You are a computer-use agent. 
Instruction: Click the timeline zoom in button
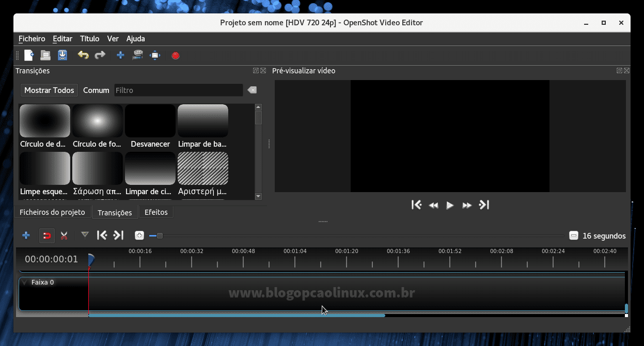(x=139, y=235)
